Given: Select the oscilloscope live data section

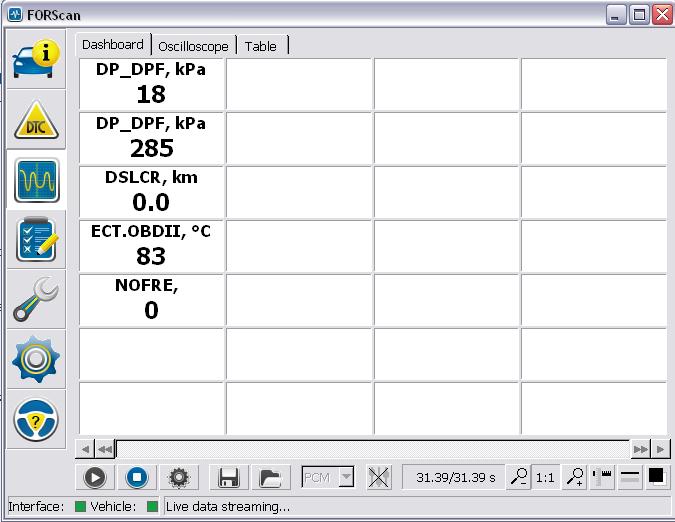Looking at the screenshot, I should (x=36, y=180).
